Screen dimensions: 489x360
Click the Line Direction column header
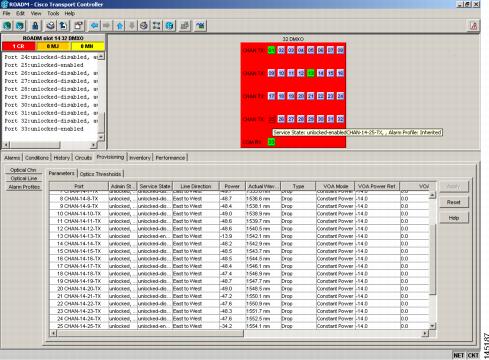[x=196, y=186]
